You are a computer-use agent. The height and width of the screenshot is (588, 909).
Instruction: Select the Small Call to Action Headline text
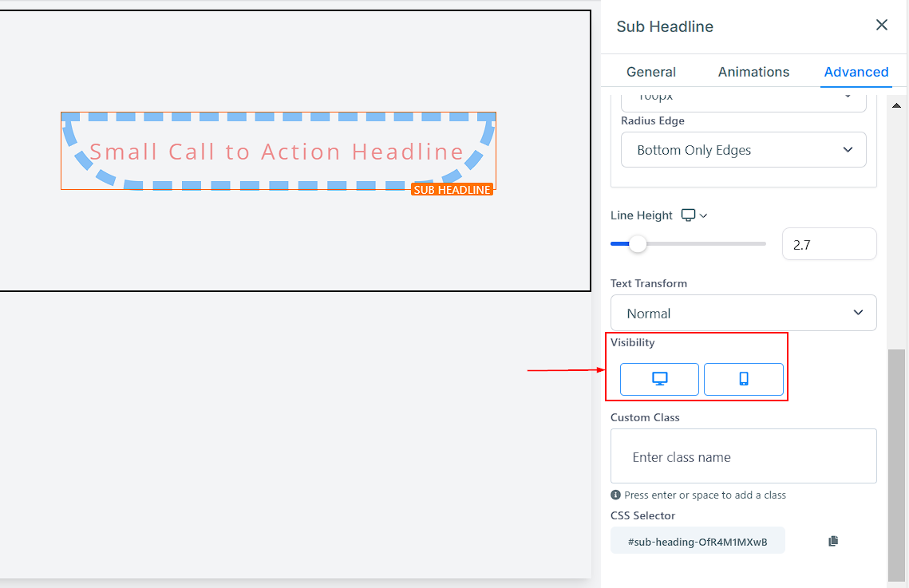point(276,152)
